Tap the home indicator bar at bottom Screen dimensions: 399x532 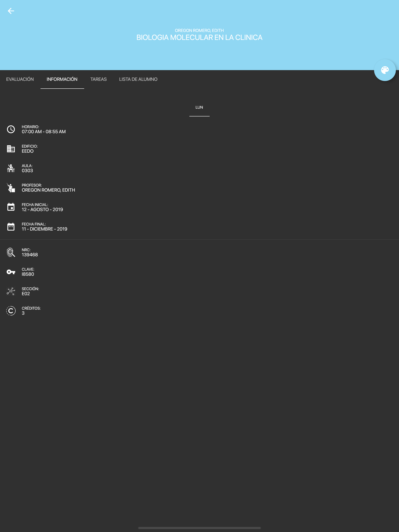tap(199, 528)
